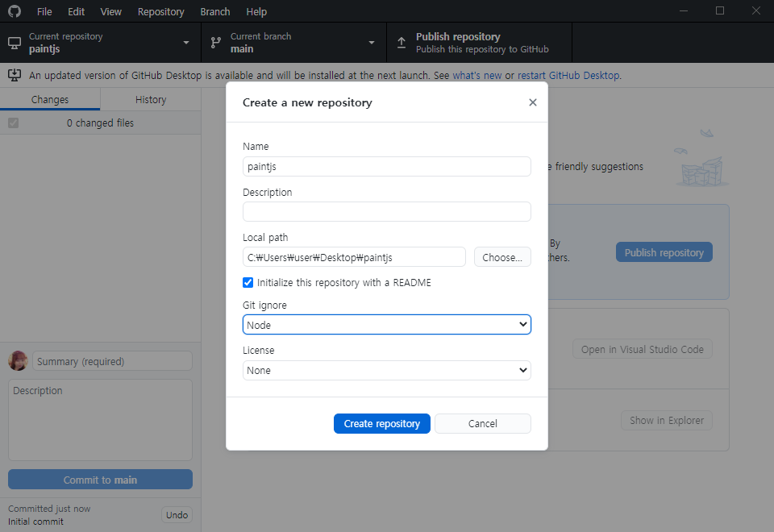The height and width of the screenshot is (532, 774).
Task: Open the what's new link
Action: [x=476, y=75]
